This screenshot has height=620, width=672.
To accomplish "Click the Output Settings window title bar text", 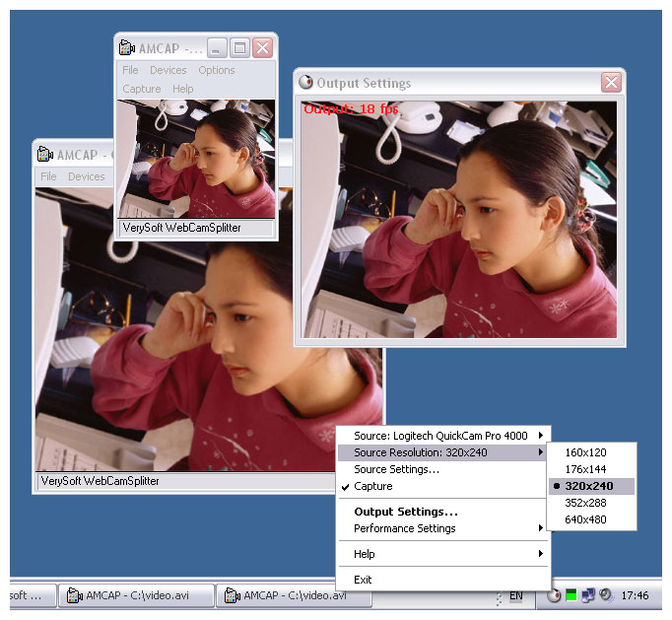I will (364, 83).
